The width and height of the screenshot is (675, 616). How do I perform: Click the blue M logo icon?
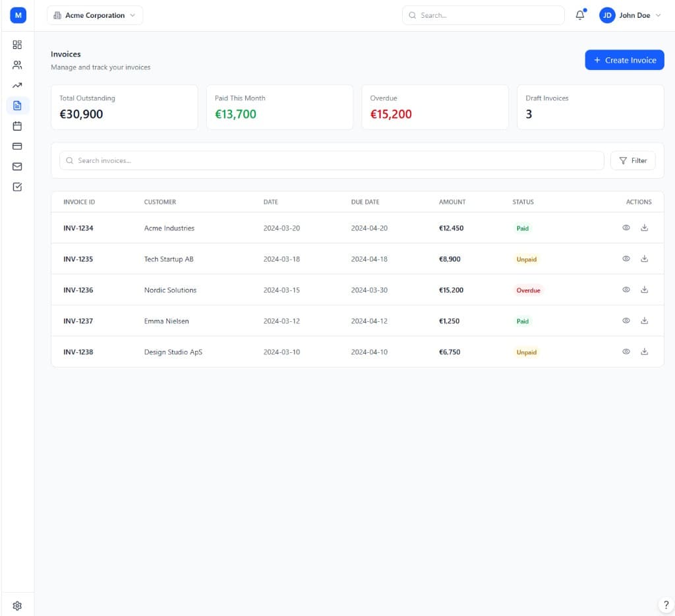point(18,15)
